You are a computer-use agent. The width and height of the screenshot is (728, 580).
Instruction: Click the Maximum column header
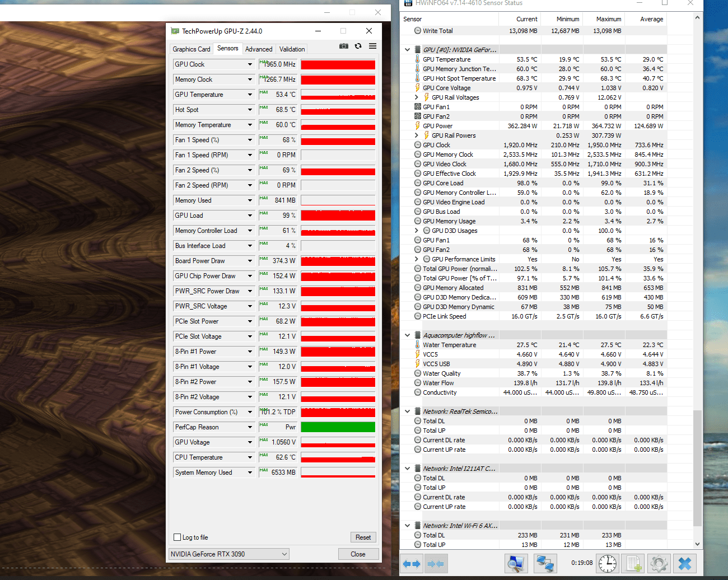pos(604,19)
